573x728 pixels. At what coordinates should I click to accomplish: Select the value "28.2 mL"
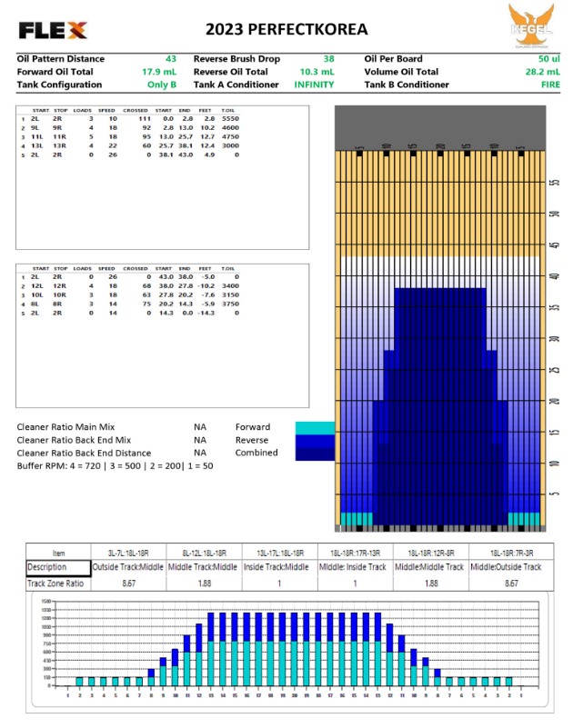pyautogui.click(x=543, y=72)
